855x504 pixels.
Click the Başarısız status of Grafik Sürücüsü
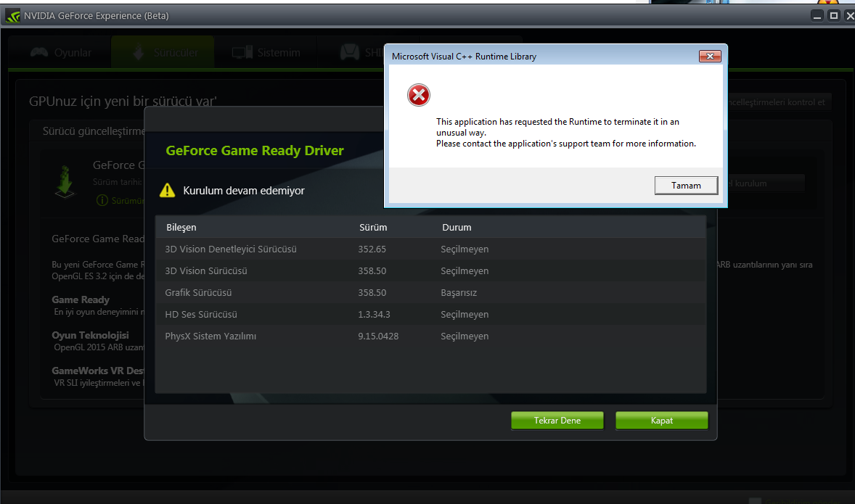pos(459,292)
